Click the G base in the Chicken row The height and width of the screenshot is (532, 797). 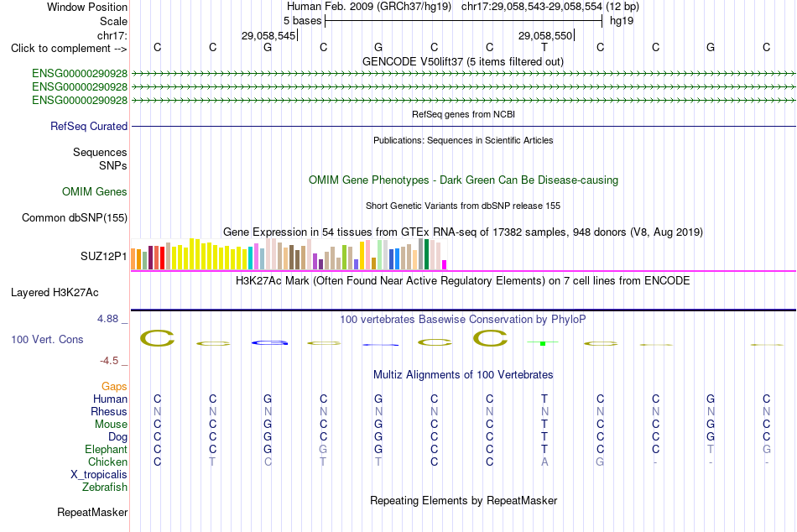click(600, 462)
